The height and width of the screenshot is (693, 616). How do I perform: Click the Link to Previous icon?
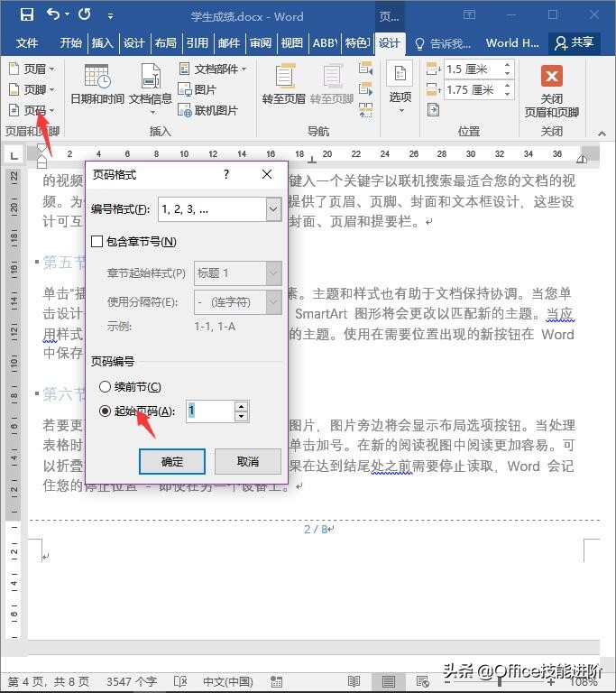pyautogui.click(x=365, y=109)
